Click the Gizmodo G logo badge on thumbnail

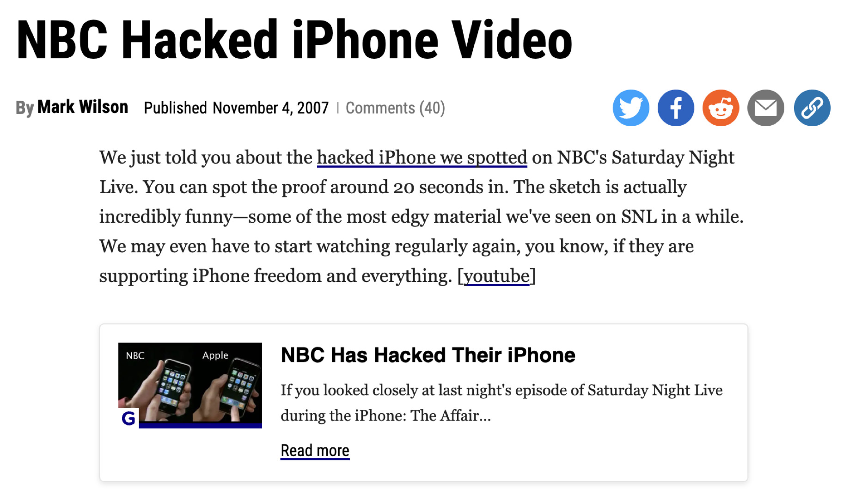128,418
